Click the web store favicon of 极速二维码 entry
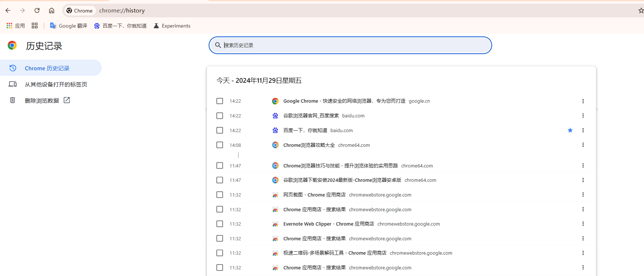The height and width of the screenshot is (276, 644). pos(275,253)
